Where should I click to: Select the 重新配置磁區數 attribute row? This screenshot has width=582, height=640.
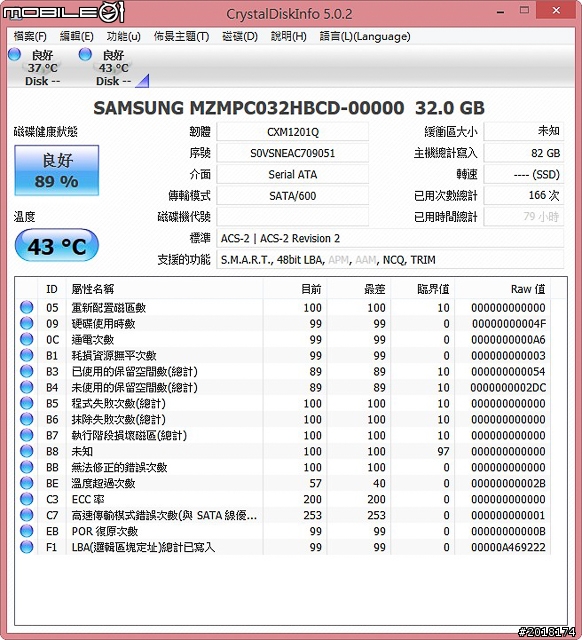tap(283, 307)
